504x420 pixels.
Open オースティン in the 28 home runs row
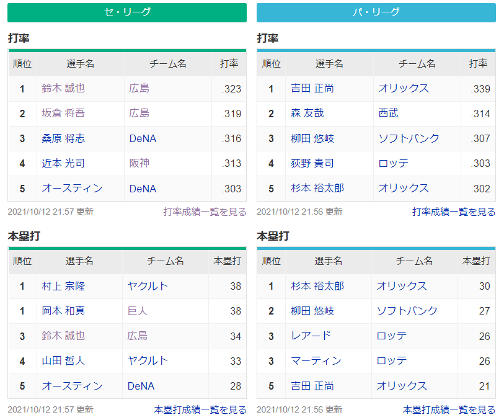click(72, 386)
